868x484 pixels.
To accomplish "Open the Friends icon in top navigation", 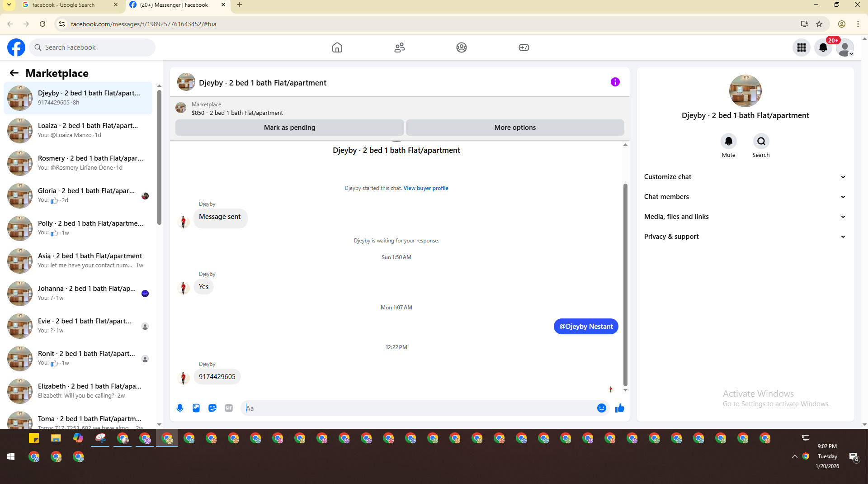I will (400, 47).
